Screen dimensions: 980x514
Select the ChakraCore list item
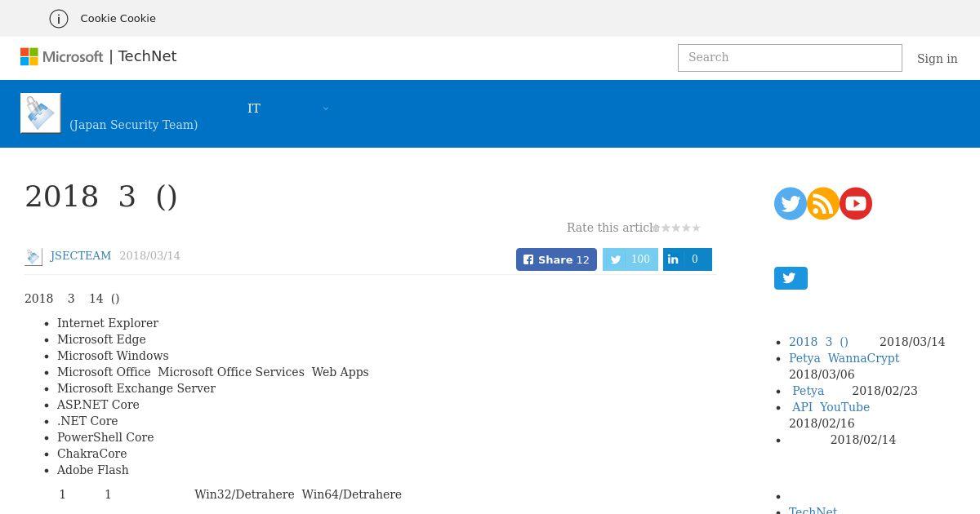click(91, 454)
